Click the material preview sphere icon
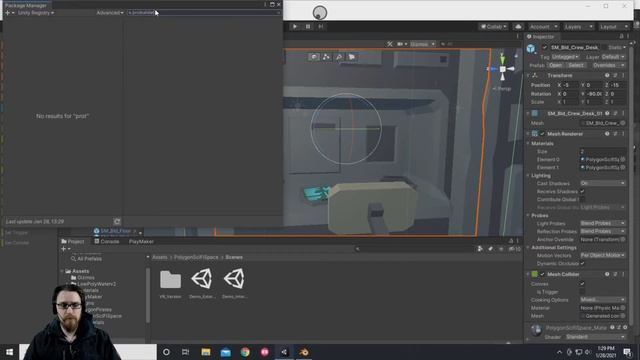The image size is (640, 360). coord(536,330)
